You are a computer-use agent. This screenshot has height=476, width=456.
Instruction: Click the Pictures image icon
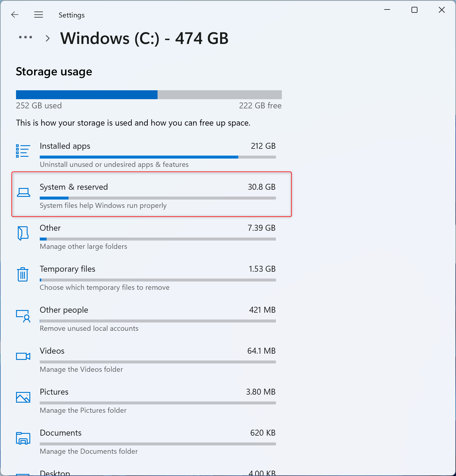(23, 397)
